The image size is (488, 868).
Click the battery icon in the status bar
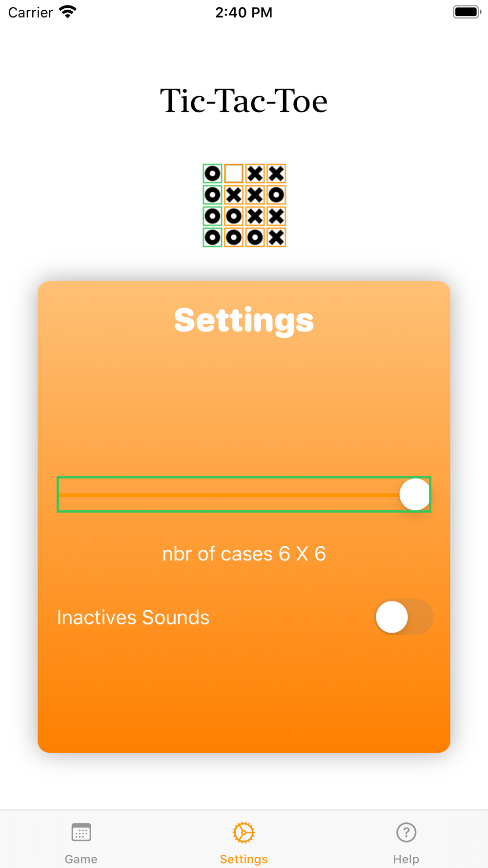(x=467, y=12)
